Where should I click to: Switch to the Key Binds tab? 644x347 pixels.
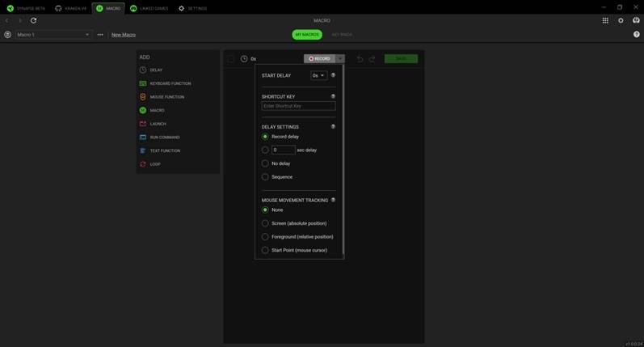342,35
